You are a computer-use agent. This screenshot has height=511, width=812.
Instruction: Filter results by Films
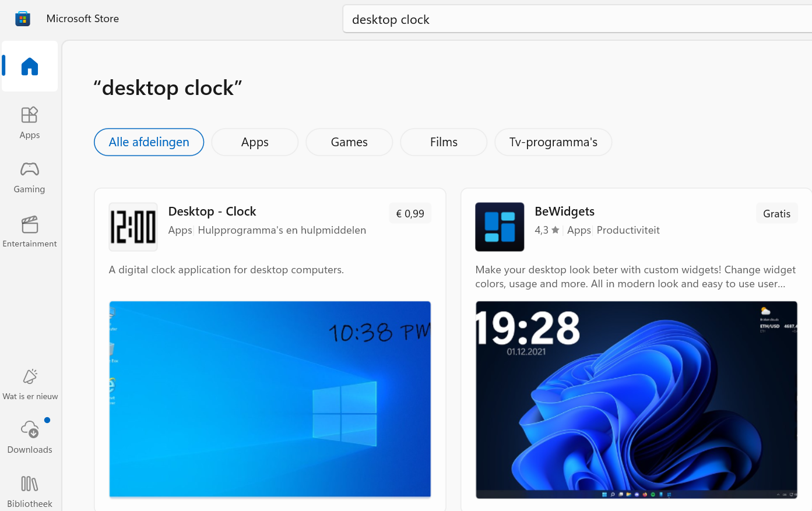pyautogui.click(x=444, y=142)
